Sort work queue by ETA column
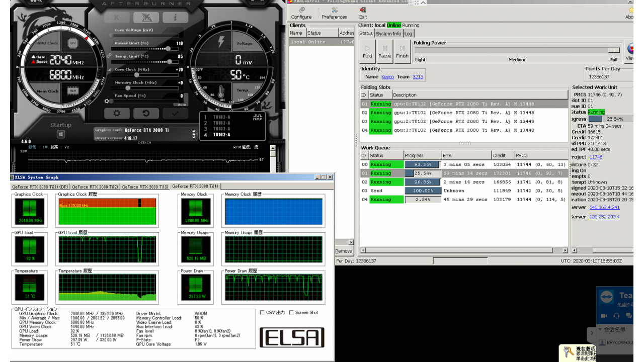The height and width of the screenshot is (362, 644). [466, 155]
